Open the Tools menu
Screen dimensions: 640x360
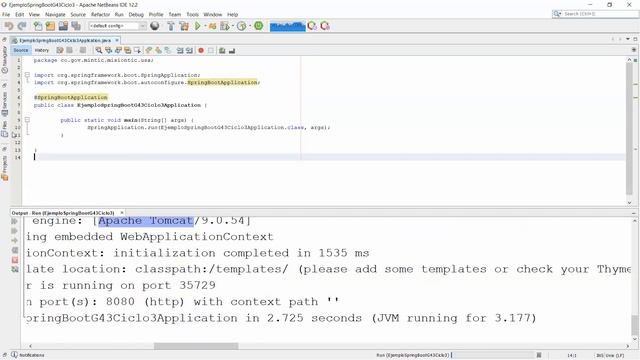click(x=192, y=14)
